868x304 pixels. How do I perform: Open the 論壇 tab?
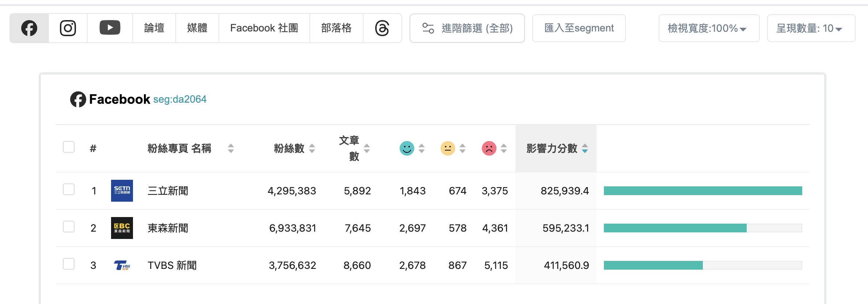point(154,28)
